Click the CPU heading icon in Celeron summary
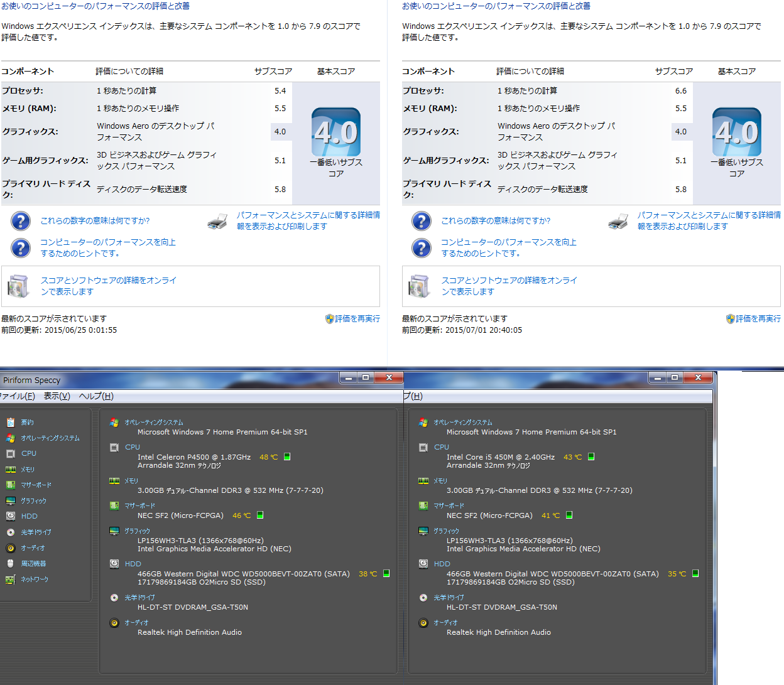The image size is (784, 685). tap(114, 447)
